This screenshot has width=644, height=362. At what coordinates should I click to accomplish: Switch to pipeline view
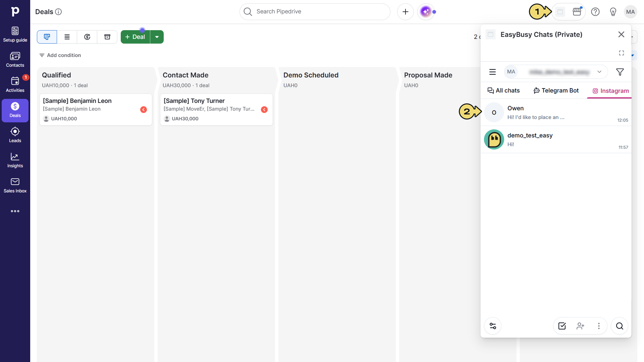47,37
